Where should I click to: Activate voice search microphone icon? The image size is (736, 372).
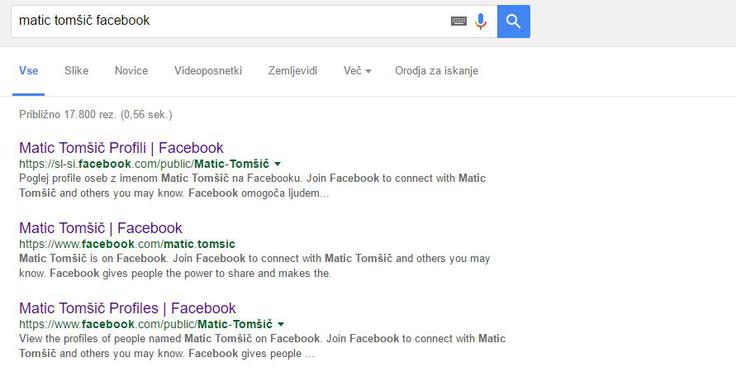(481, 21)
